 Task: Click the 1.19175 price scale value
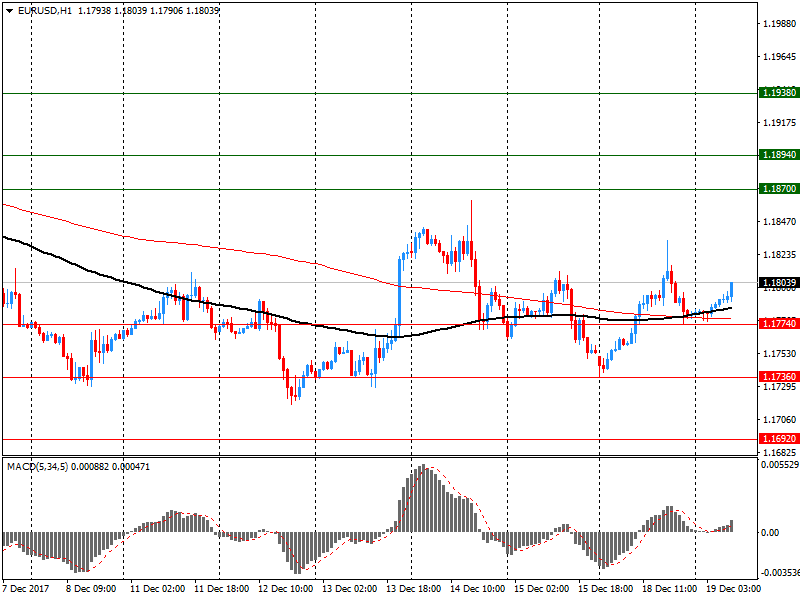coord(779,122)
